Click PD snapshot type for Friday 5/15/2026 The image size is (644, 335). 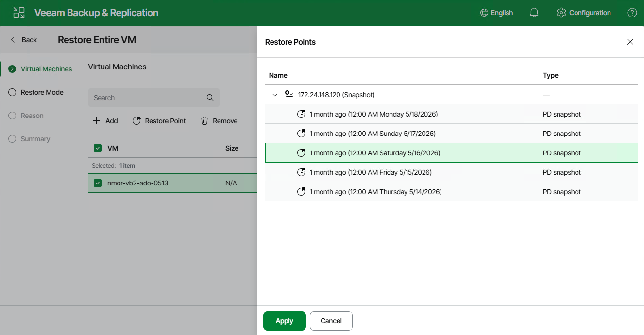[562, 172]
